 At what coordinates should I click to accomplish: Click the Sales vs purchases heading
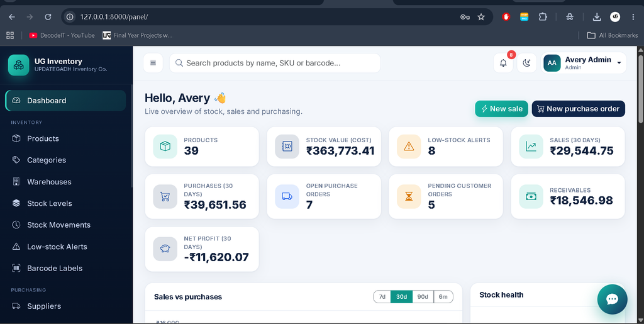[187, 297]
